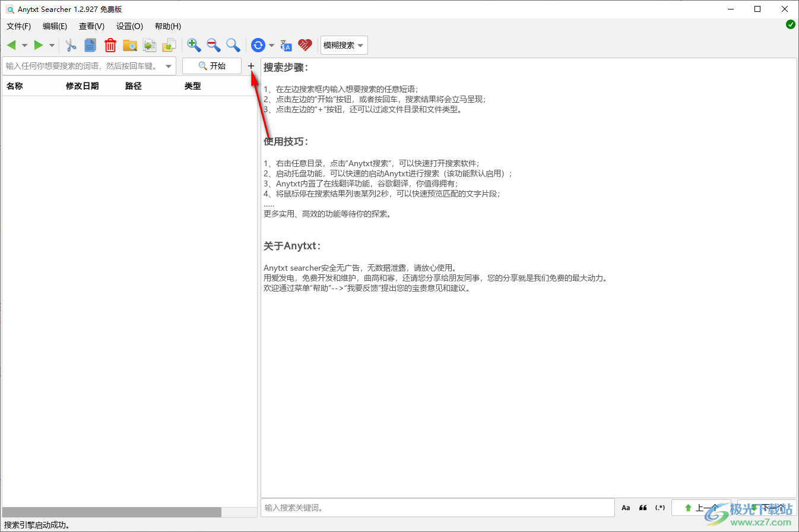Screen dimensions: 799x532
Task: Click the copy-file-to icon with green arrow
Action: coord(150,45)
